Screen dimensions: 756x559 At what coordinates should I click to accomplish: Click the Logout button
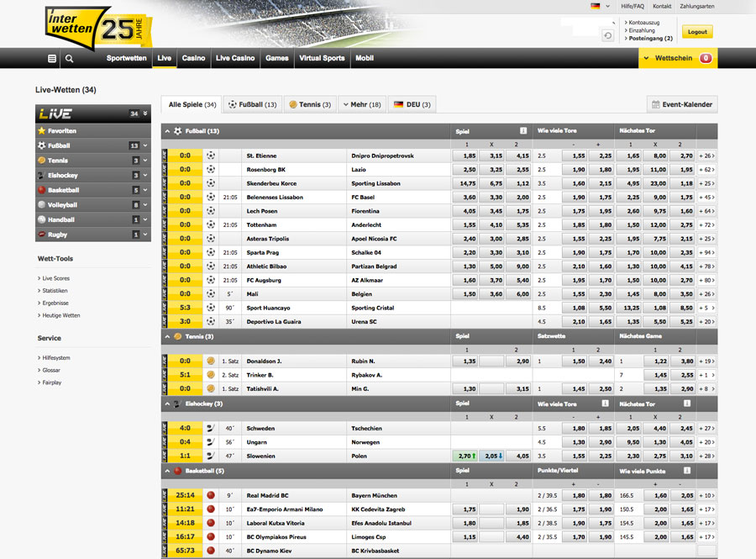[x=697, y=32]
